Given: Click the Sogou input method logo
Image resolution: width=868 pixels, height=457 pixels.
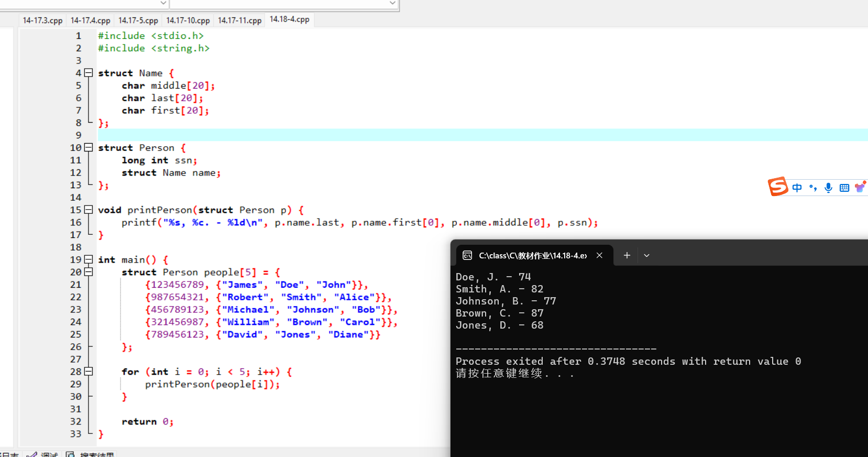Looking at the screenshot, I should click(x=778, y=187).
